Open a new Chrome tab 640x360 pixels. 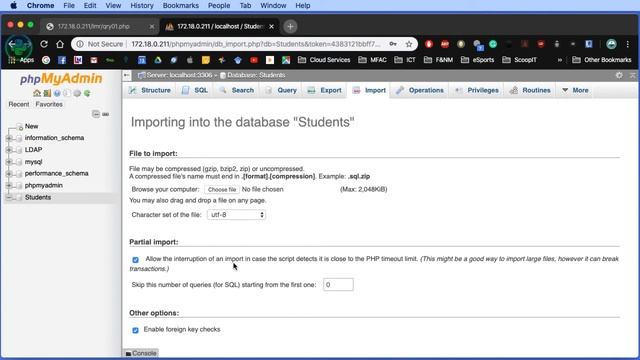click(290, 27)
